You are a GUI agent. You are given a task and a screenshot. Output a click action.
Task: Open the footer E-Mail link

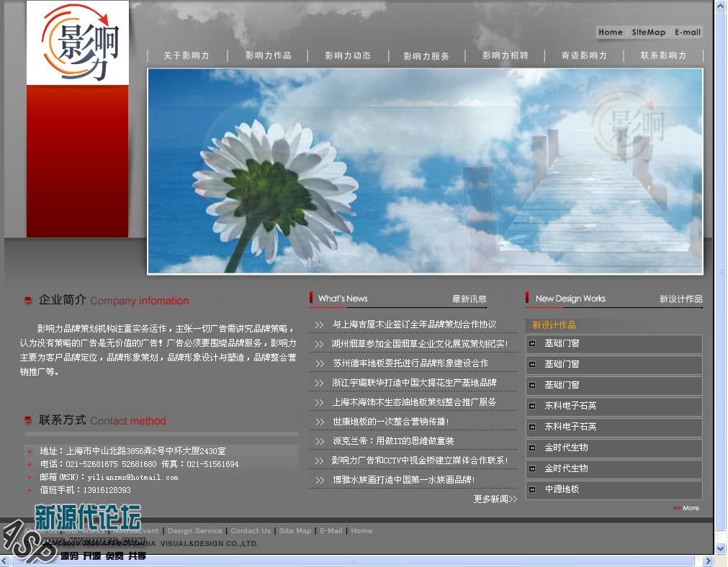click(331, 531)
